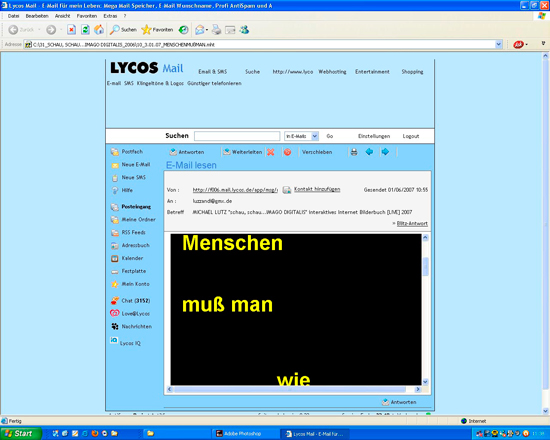
Task: Open Nachrichten in sidebar
Action: 132,326
